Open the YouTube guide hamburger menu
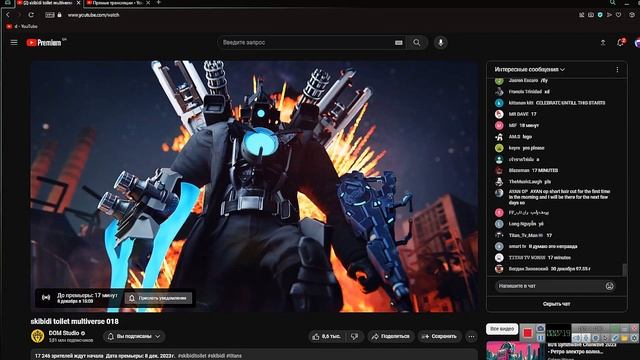This screenshot has height=360, width=640. pos(14,42)
